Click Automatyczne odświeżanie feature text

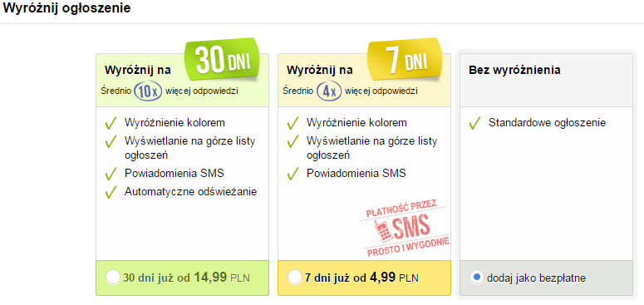click(x=190, y=192)
